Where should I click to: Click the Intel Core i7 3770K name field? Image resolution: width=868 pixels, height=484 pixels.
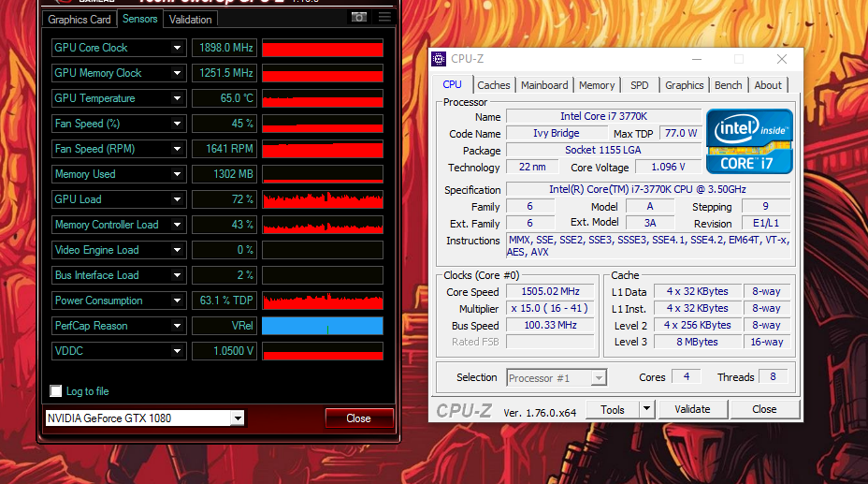pos(604,116)
